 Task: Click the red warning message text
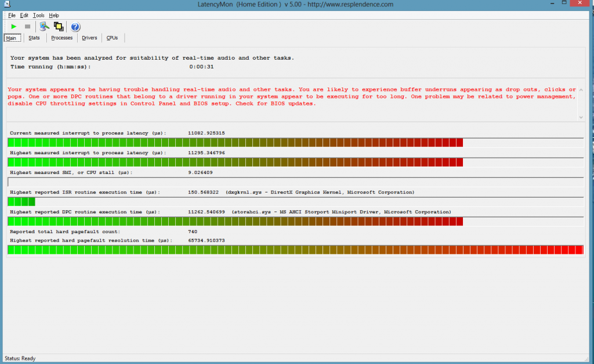click(292, 96)
